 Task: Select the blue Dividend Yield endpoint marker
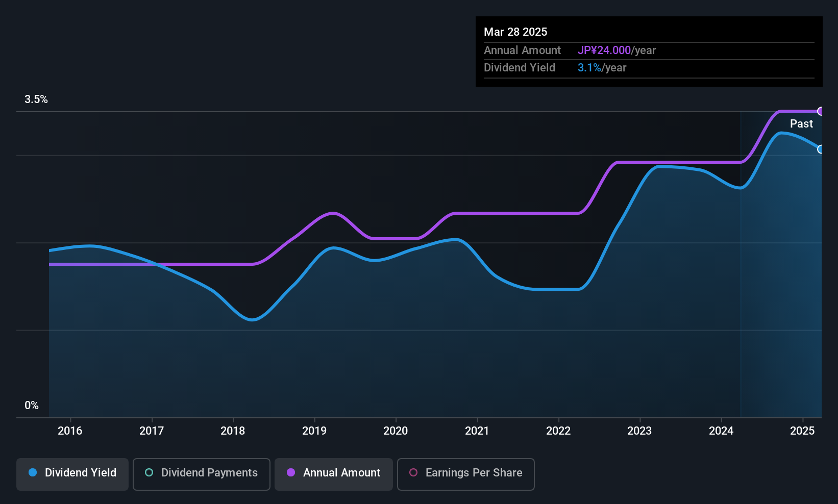[x=821, y=149]
